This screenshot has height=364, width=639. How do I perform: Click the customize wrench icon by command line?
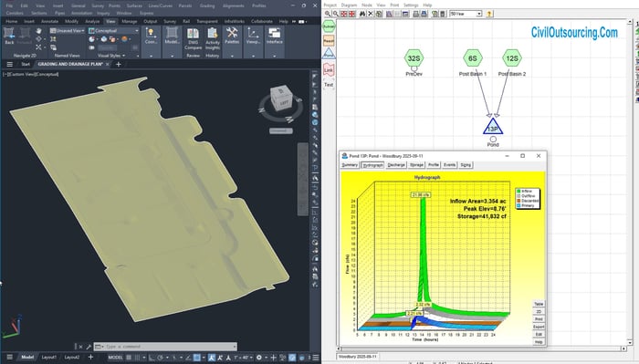89,347
